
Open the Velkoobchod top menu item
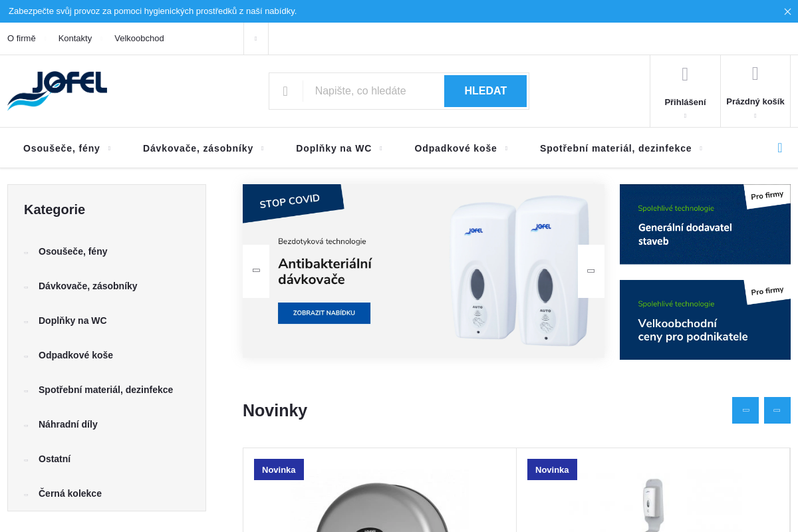click(139, 39)
